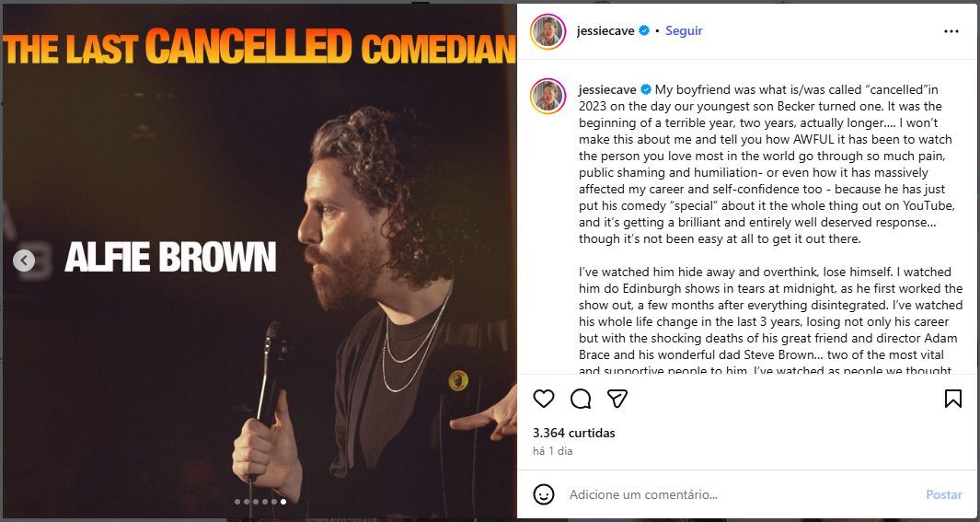This screenshot has height=522, width=980.
Task: Click the Alfie Brown poster image
Action: tap(258, 276)
